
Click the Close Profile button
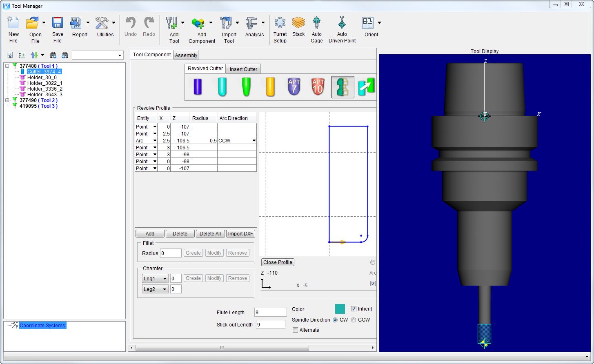pyautogui.click(x=277, y=262)
